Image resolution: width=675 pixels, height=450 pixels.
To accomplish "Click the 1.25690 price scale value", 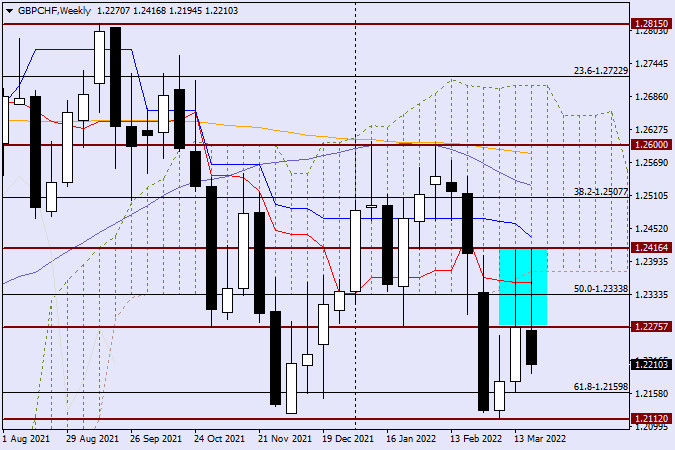I will 652,163.
